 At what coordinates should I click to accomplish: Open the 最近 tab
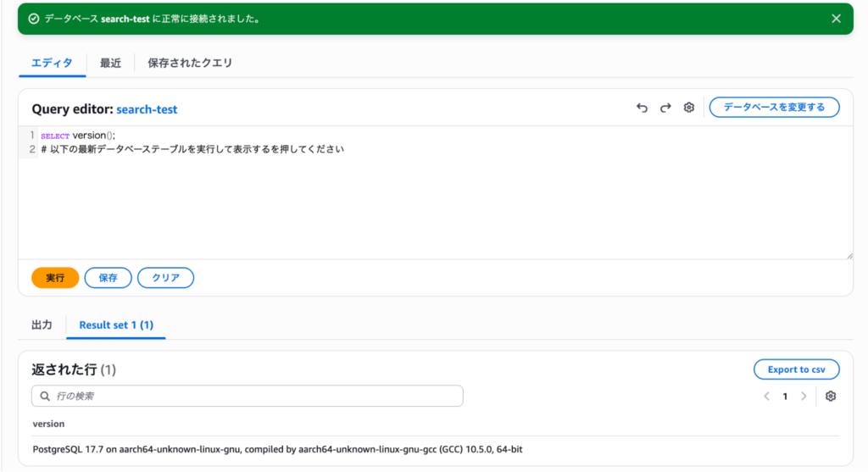click(110, 63)
